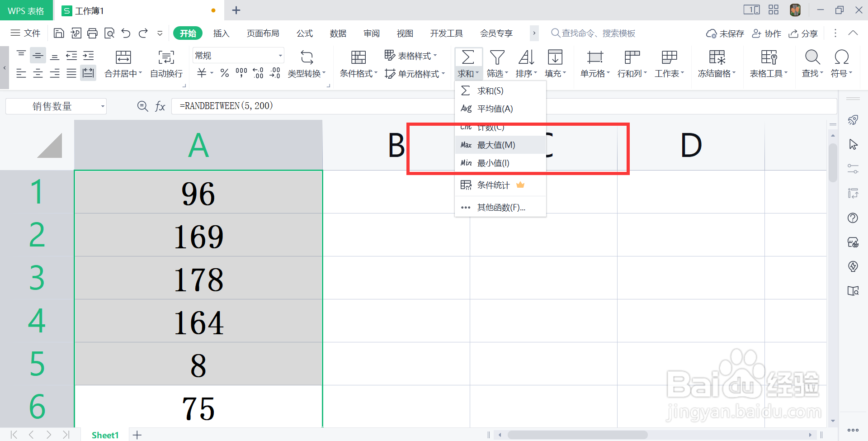The height and width of the screenshot is (441, 868).
Task: Click the increase decimal places icon
Action: (x=258, y=73)
